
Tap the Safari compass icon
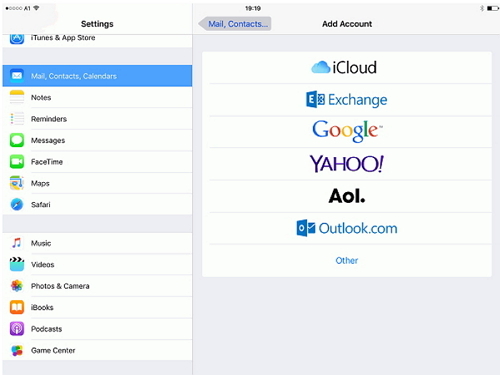coord(17,204)
